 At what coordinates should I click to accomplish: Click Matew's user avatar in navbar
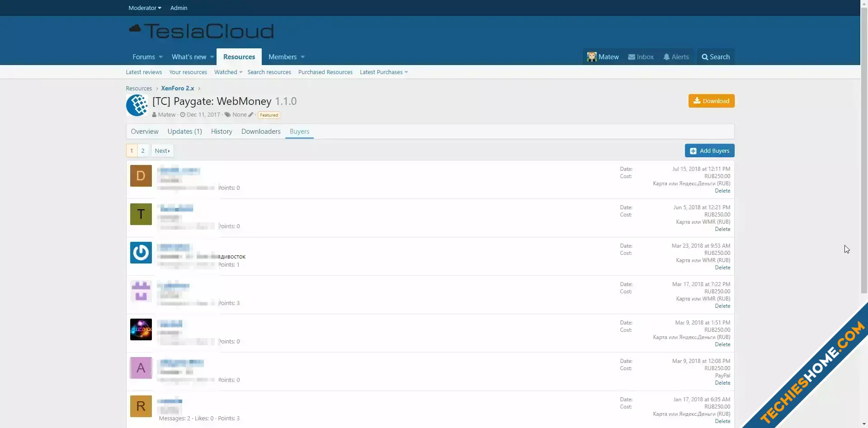[592, 57]
